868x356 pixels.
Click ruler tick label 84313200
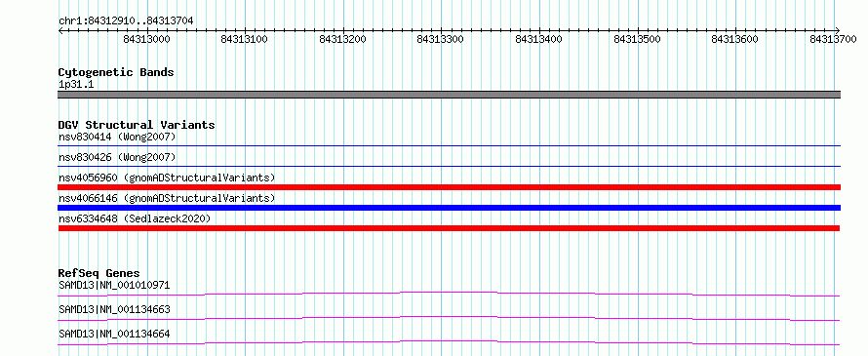[x=342, y=39]
